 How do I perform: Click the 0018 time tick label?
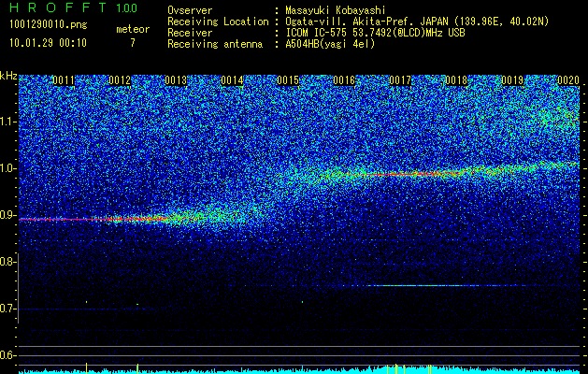click(456, 80)
